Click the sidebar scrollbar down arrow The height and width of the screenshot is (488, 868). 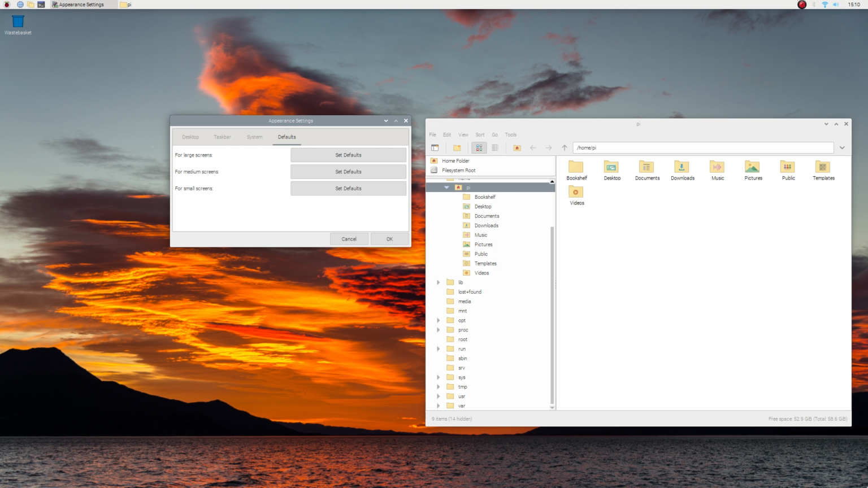(552, 407)
